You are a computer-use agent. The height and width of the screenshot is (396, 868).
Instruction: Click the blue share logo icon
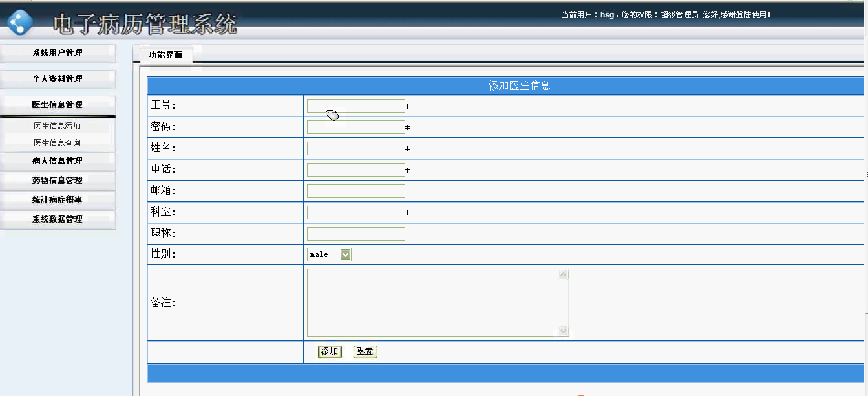20,23
